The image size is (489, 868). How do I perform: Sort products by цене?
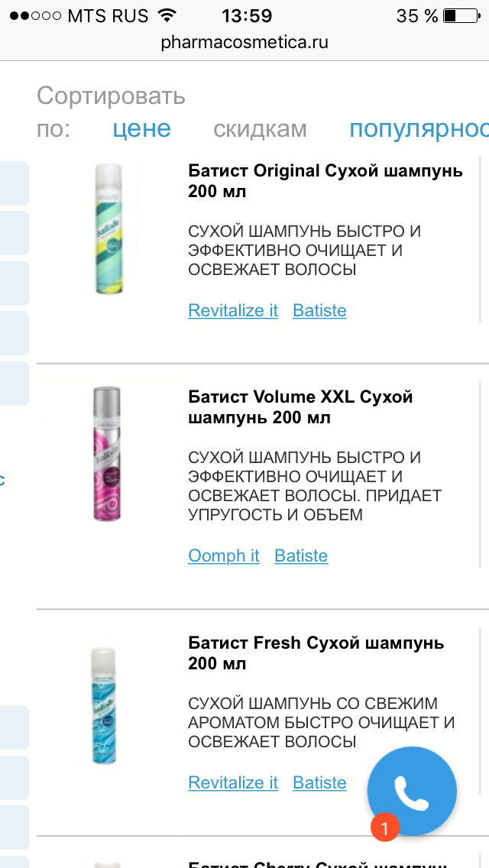tap(142, 128)
